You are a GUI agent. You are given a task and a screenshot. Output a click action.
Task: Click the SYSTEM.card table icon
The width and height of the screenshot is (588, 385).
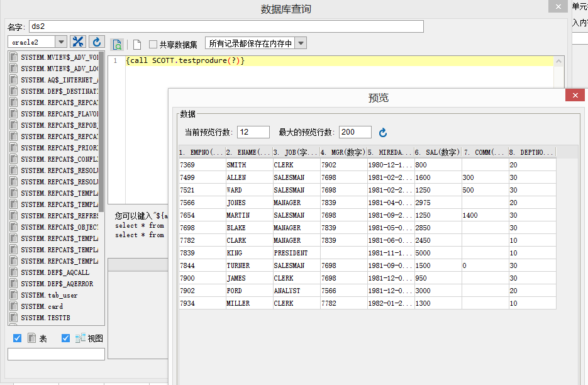[x=14, y=306]
